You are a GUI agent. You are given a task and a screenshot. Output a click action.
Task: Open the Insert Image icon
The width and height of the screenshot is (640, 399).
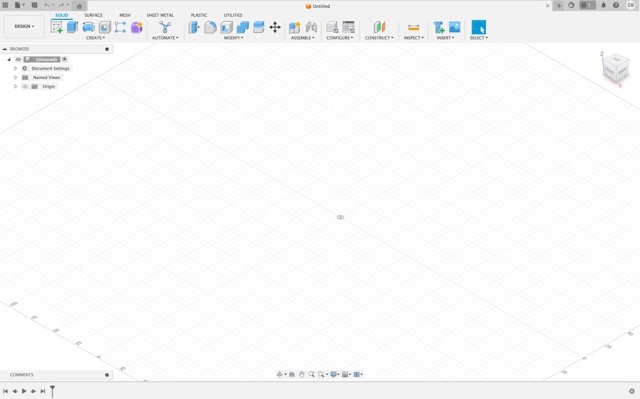point(454,27)
